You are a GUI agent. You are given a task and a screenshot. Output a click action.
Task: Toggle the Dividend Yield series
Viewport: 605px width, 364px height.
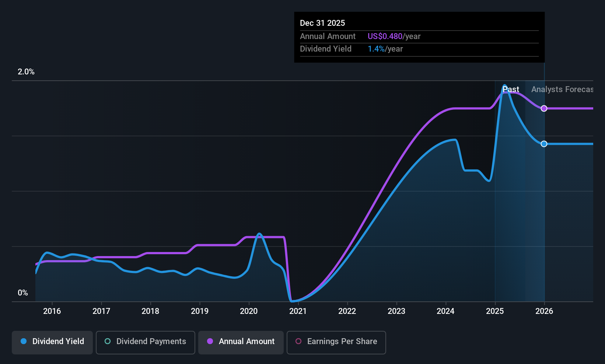tap(52, 343)
